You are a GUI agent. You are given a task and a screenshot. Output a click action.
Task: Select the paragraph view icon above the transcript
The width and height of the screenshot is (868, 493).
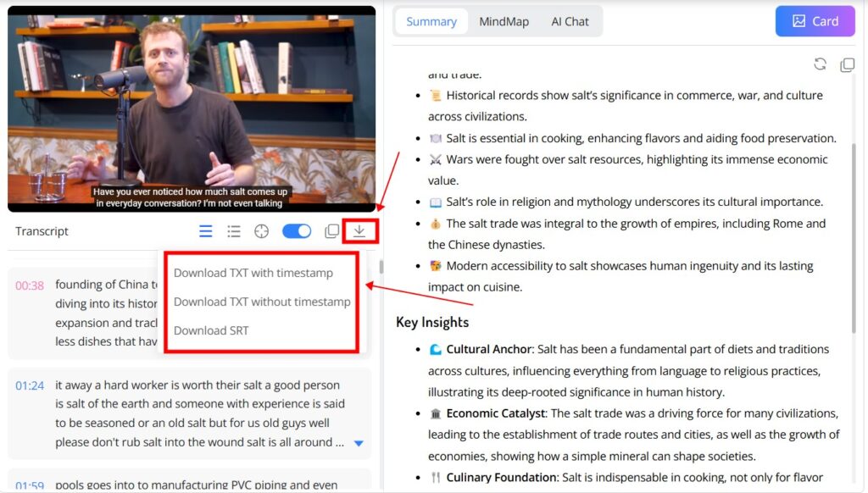(205, 230)
